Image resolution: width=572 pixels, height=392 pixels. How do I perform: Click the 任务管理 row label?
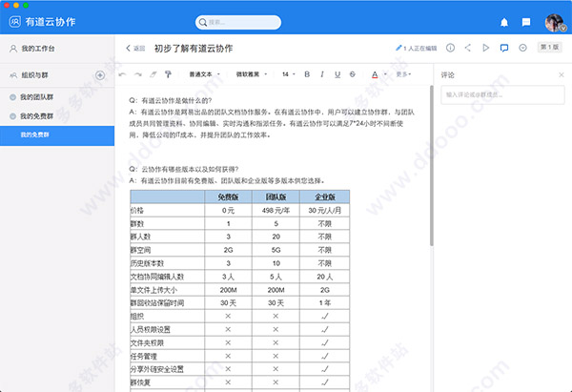144,356
